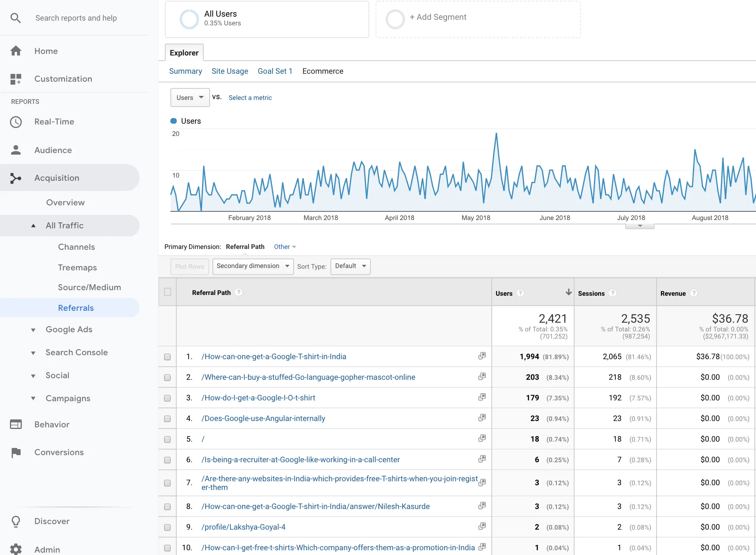The width and height of the screenshot is (756, 555).
Task: Switch to the Site Usage tab
Action: pyautogui.click(x=230, y=71)
